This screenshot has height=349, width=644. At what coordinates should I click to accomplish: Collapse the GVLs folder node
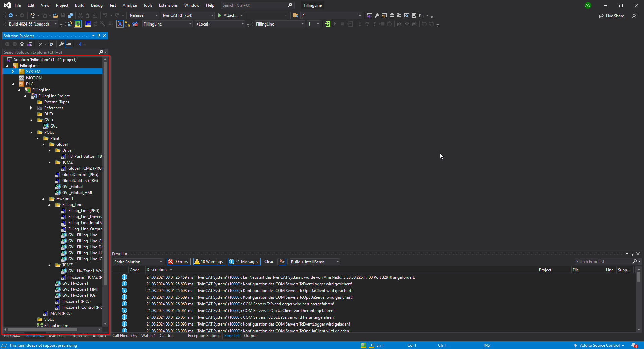(x=31, y=120)
